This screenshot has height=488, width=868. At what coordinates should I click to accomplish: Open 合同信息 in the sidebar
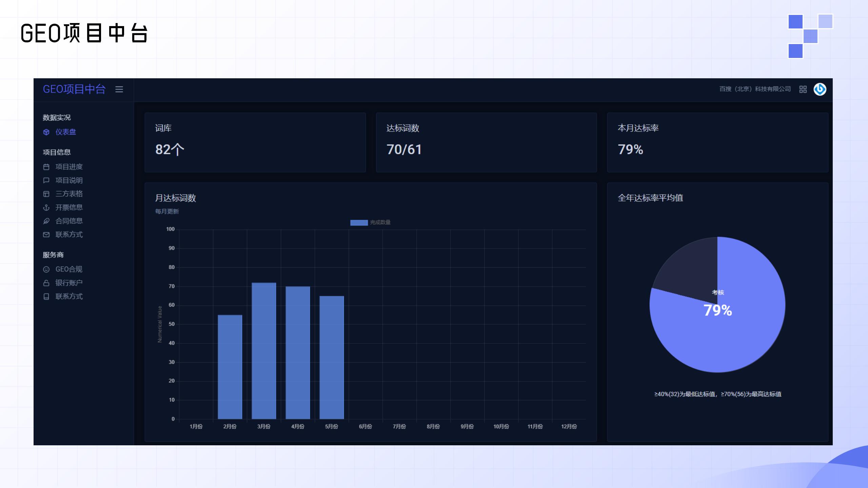(x=69, y=221)
